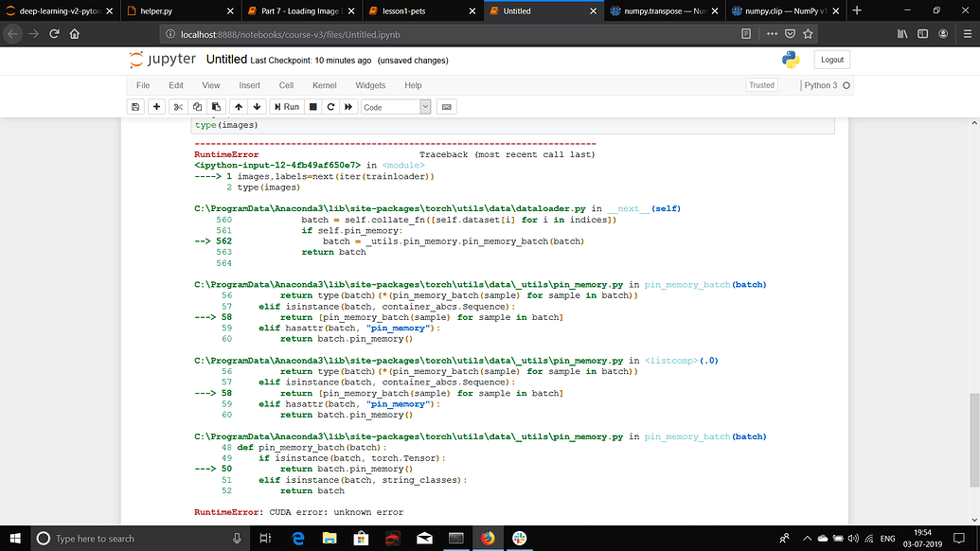This screenshot has width=980, height=551.
Task: Insert a cell below using plus icon
Action: [x=157, y=107]
